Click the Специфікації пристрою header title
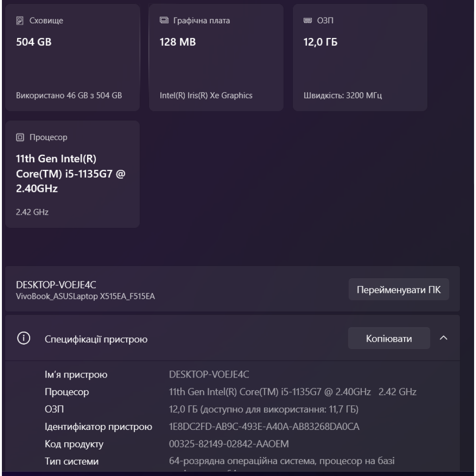This screenshot has height=476, width=476. coord(96,339)
